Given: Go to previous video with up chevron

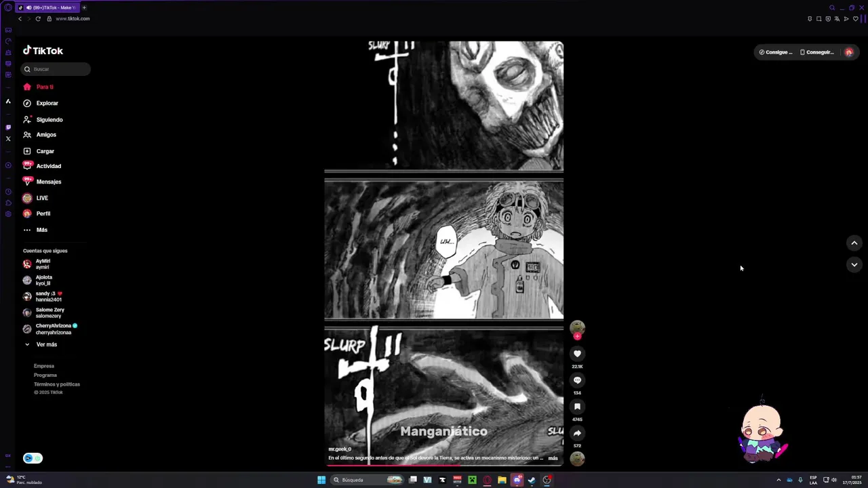Looking at the screenshot, I should (854, 243).
